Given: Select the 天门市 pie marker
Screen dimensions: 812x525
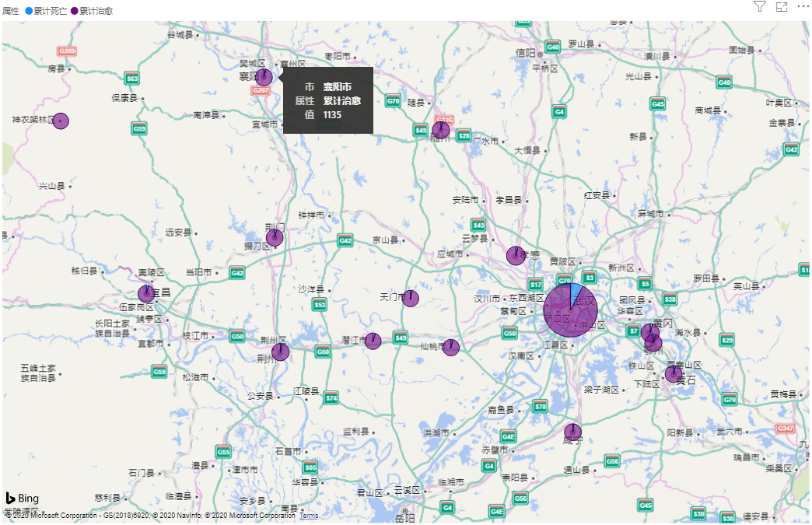Looking at the screenshot, I should [x=411, y=299].
